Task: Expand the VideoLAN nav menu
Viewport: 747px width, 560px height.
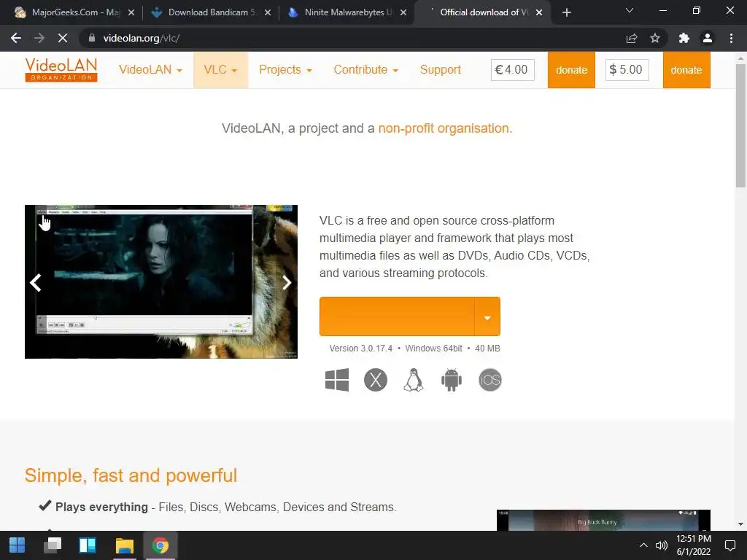Action: tap(150, 70)
